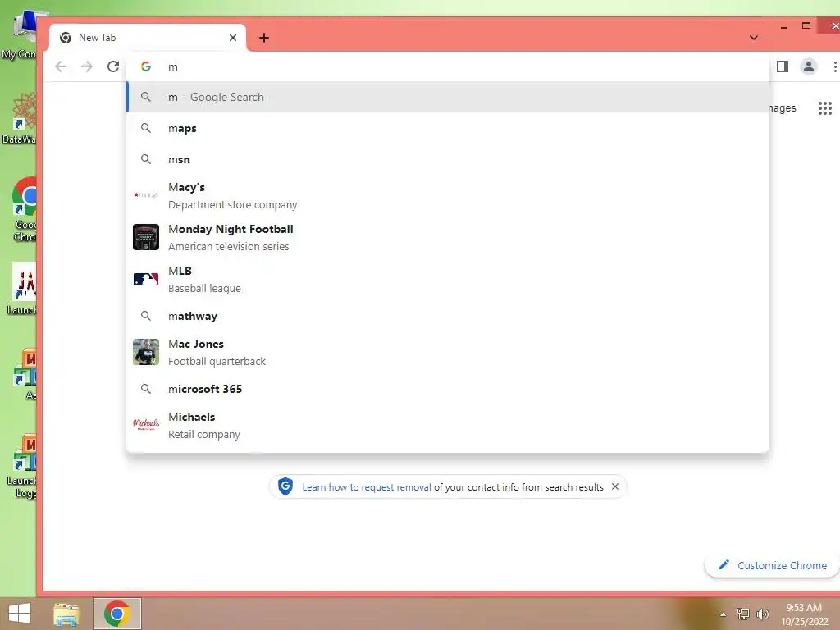Open the Google Chrome desktop shortcut
This screenshot has width=840, height=630.
[x=25, y=210]
